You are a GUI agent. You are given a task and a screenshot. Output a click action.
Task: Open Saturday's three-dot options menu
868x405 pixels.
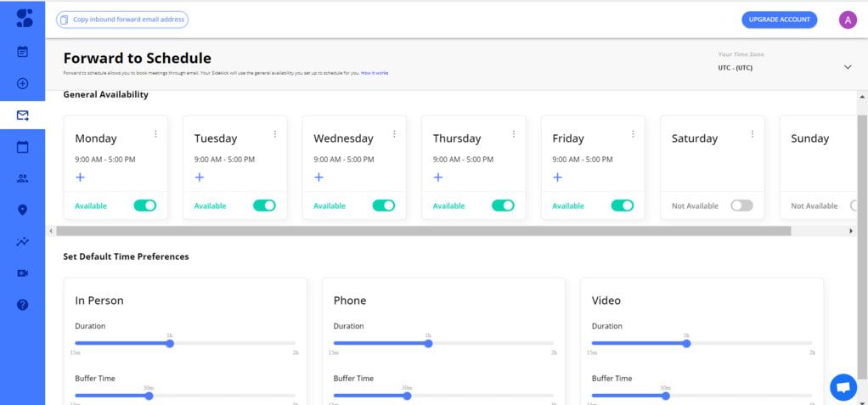coord(752,134)
